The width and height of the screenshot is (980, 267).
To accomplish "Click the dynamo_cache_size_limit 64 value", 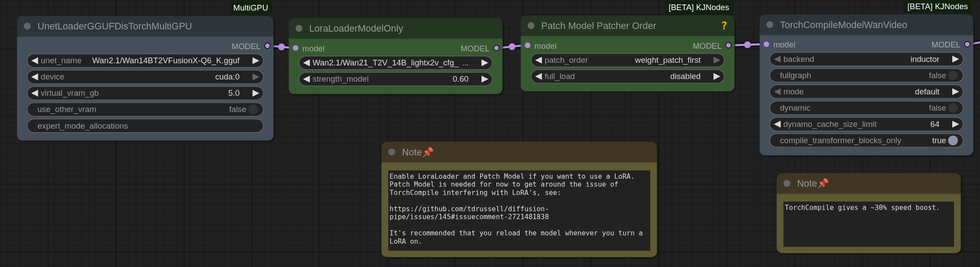I will pyautogui.click(x=935, y=124).
